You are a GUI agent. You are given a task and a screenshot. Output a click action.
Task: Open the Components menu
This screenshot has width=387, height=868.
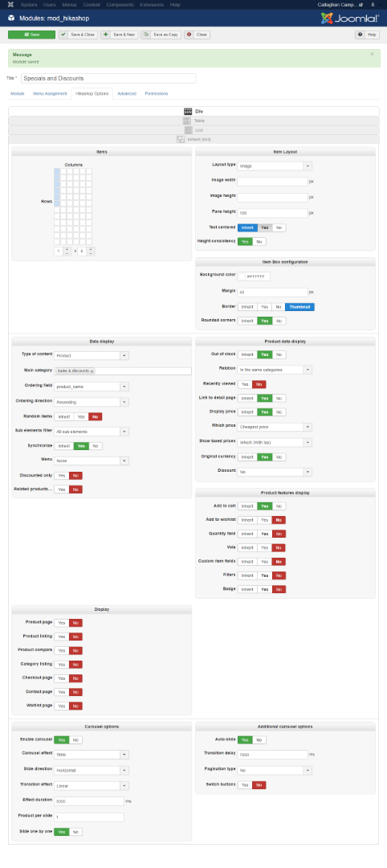pyautogui.click(x=120, y=5)
